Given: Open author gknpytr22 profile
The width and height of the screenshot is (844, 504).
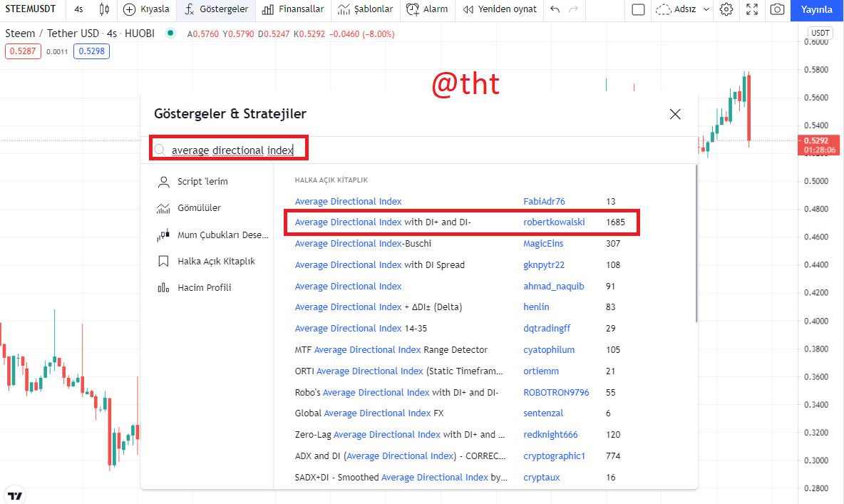Looking at the screenshot, I should pyautogui.click(x=544, y=265).
